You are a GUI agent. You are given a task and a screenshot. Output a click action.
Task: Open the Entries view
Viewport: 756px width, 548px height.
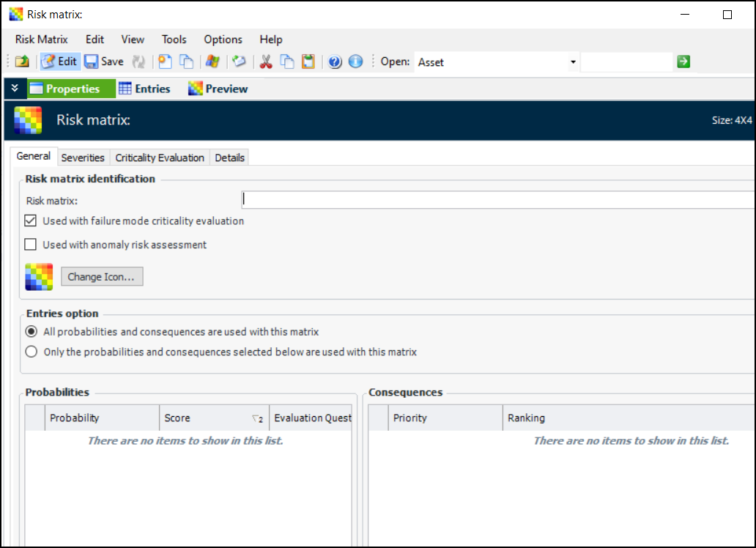point(144,89)
